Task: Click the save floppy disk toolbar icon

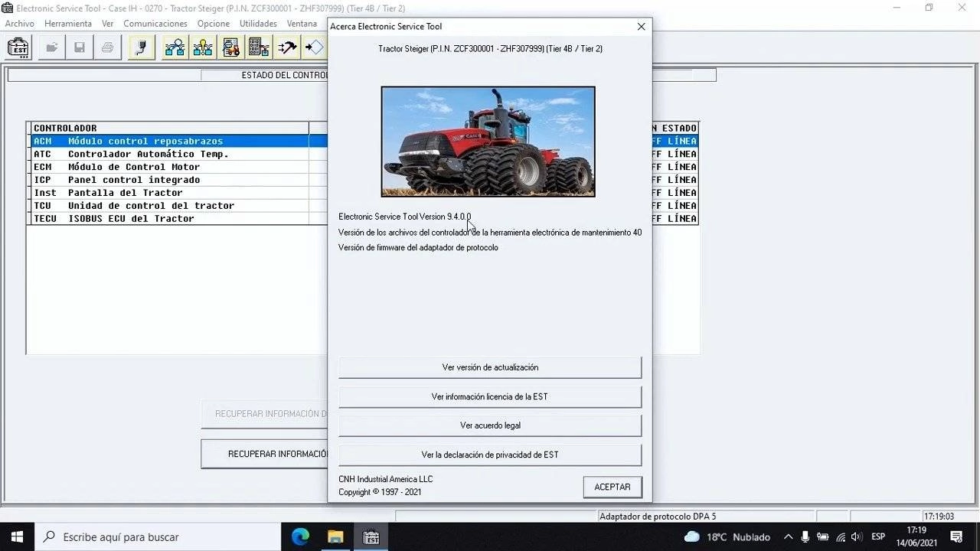Action: [x=80, y=47]
